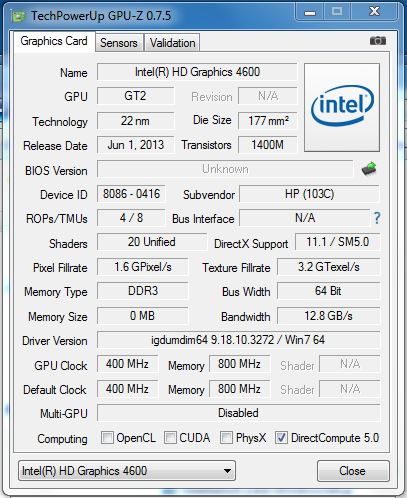Maximize the GPU-Z window
This screenshot has width=407, height=498.
337,12
